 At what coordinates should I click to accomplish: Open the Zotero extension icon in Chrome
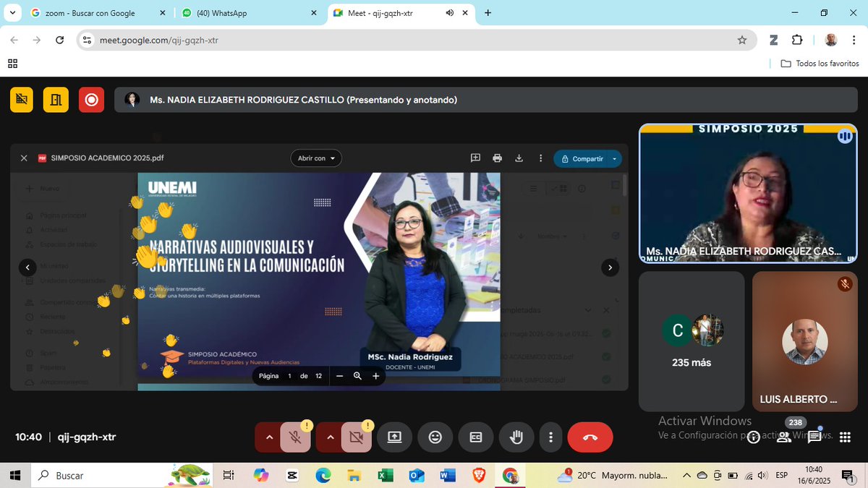tap(773, 40)
